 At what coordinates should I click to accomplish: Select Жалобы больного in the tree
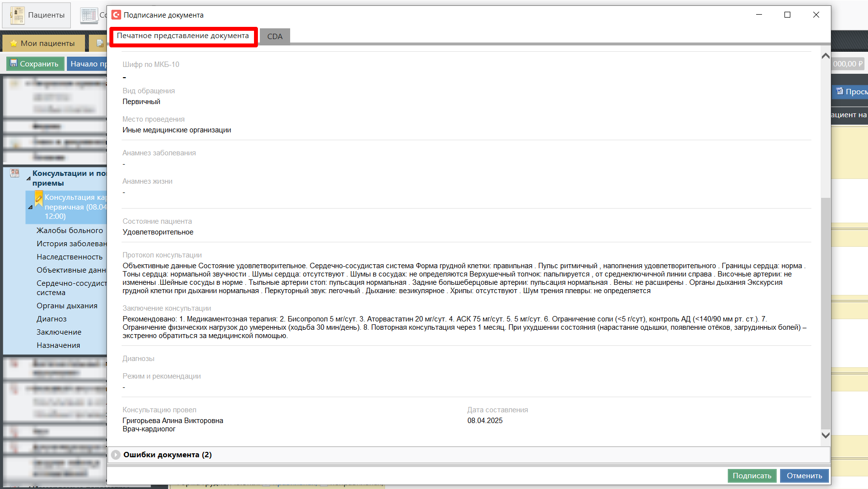(69, 231)
